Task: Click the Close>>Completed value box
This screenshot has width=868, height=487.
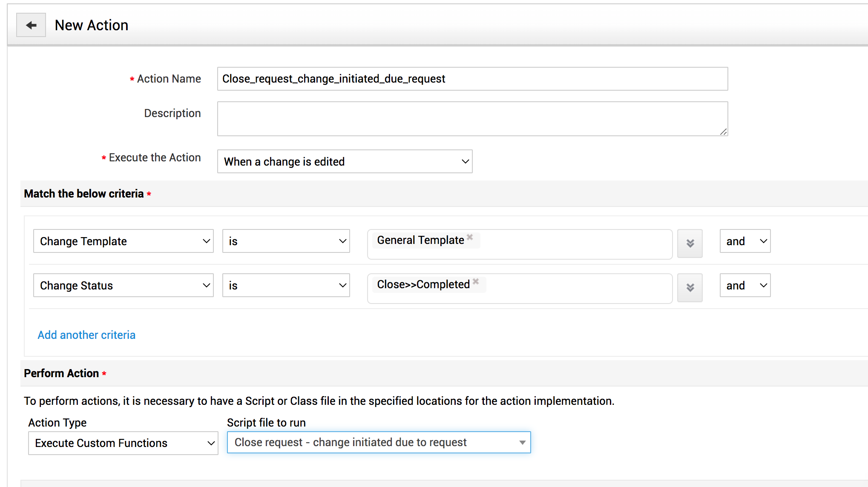Action: click(575, 289)
